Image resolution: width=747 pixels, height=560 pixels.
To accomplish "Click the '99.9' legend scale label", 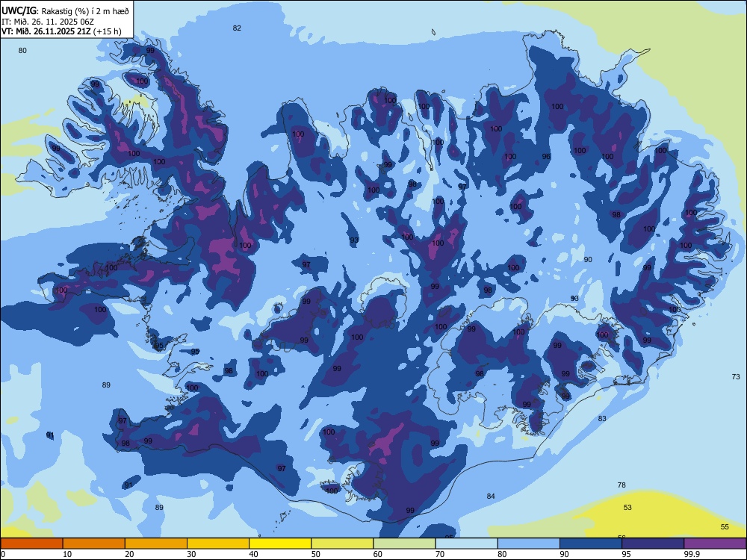I will (692, 554).
